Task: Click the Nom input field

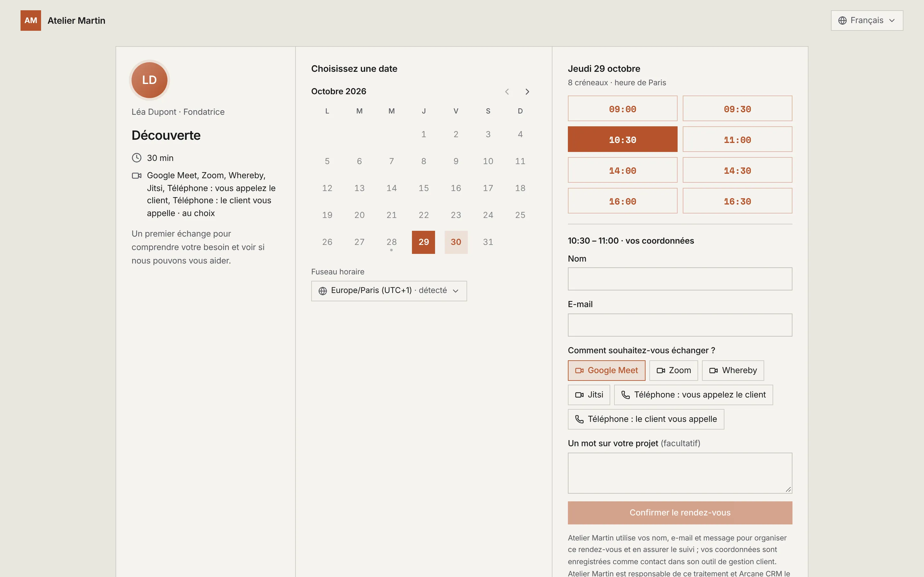Action: pyautogui.click(x=680, y=279)
